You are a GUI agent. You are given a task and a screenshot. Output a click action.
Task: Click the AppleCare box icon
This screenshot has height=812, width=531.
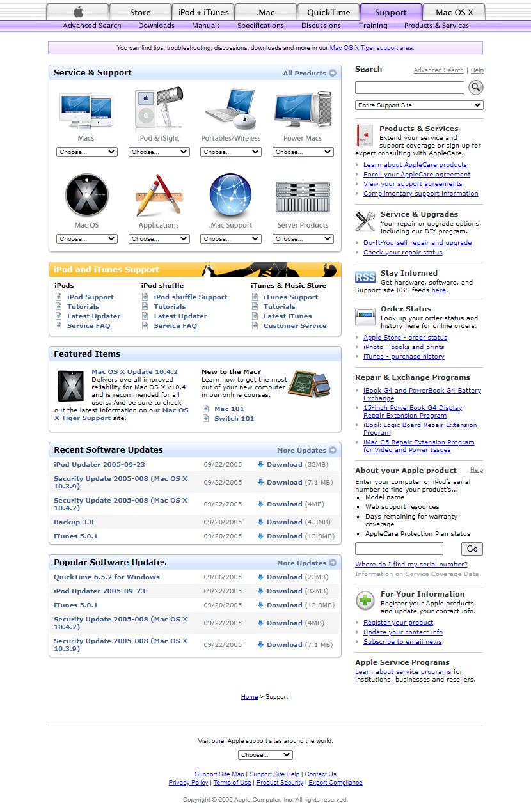pos(365,136)
